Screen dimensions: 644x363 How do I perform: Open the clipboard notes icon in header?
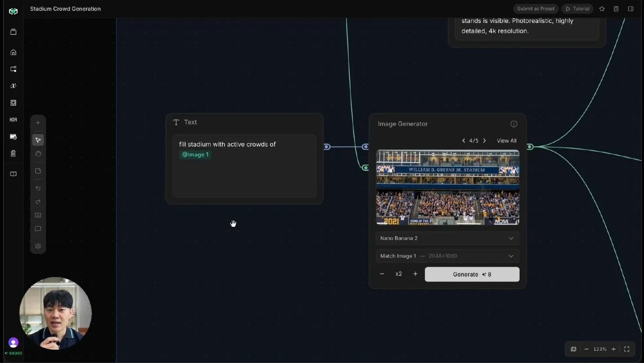[x=616, y=9]
